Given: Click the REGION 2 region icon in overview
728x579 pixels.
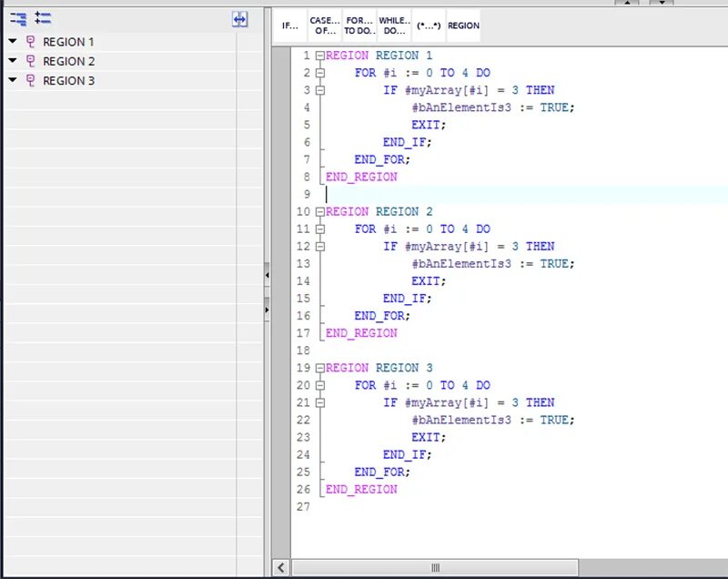Looking at the screenshot, I should click(31, 61).
